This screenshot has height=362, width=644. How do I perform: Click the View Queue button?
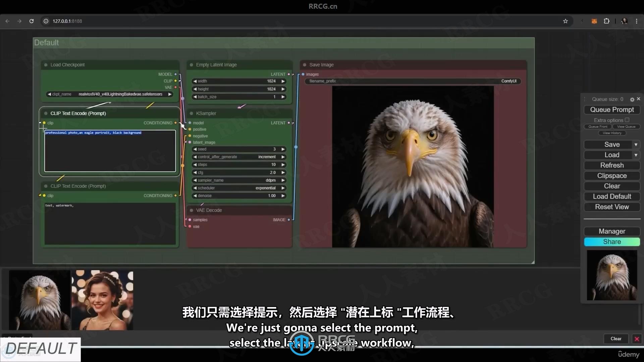[x=626, y=127]
